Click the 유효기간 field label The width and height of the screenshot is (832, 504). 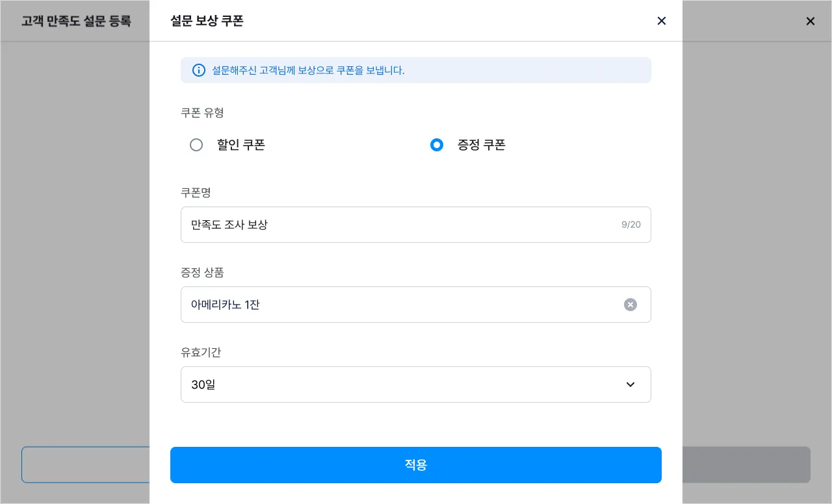point(201,352)
